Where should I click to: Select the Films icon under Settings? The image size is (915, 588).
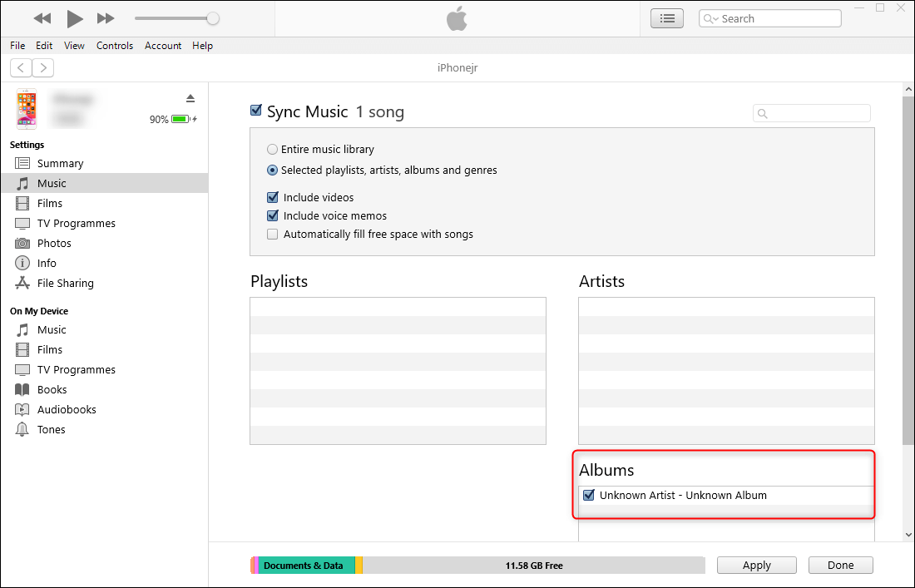pyautogui.click(x=22, y=203)
